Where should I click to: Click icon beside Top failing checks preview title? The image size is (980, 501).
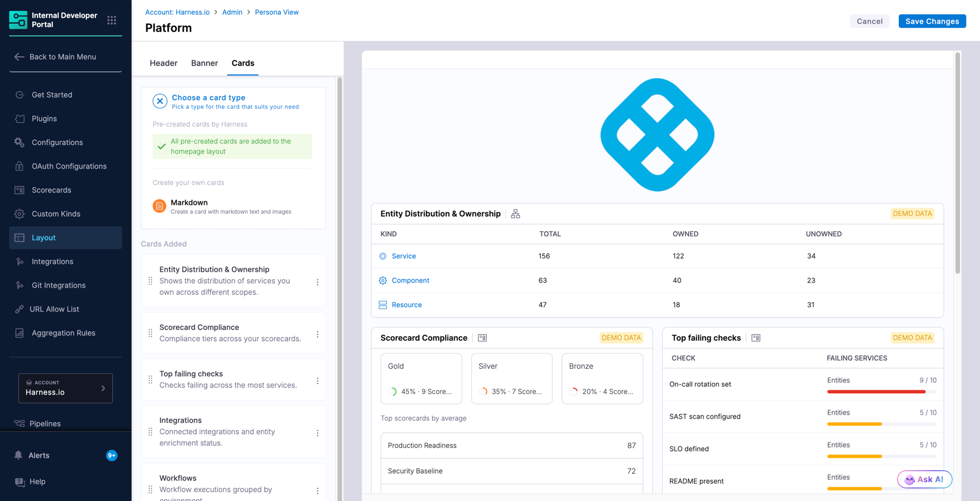click(756, 338)
